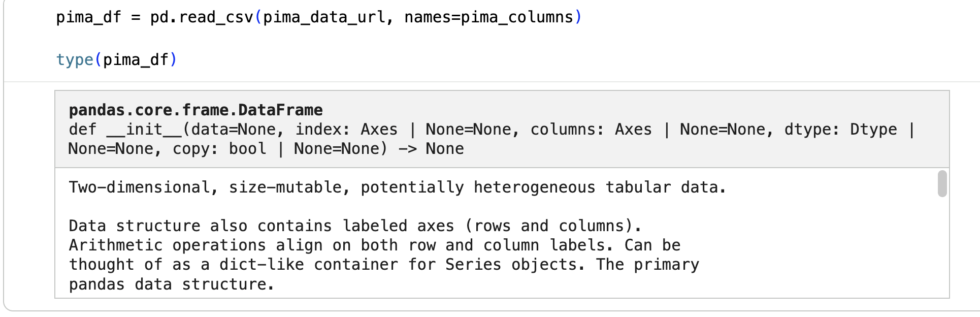Click the word pima_data_url in the code
The height and width of the screenshot is (317, 980).
coord(324,17)
